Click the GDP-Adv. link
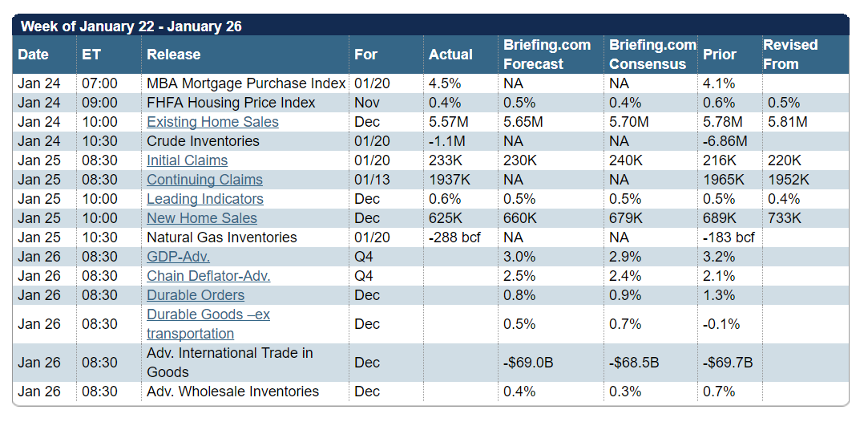The height and width of the screenshot is (422, 868). (178, 257)
